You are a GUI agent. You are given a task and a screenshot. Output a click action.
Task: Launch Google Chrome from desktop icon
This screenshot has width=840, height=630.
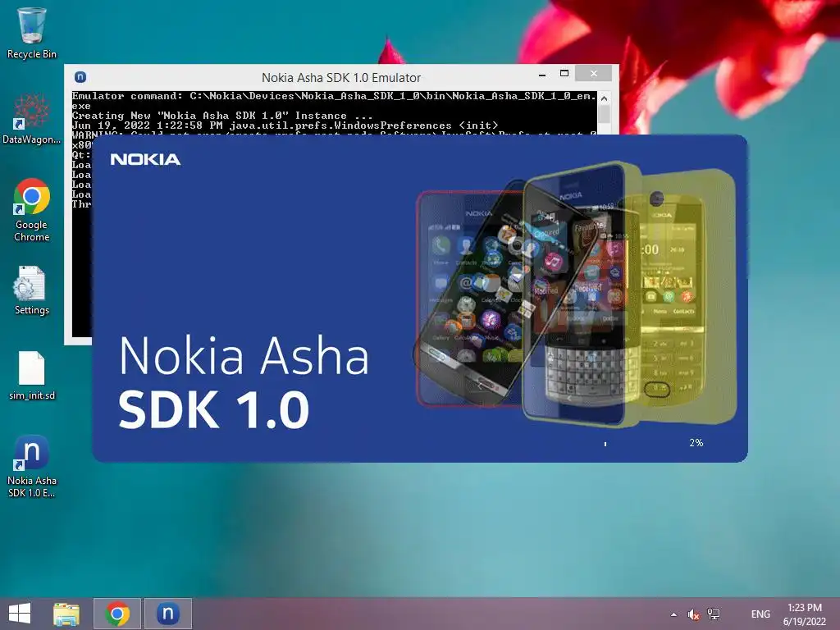tap(32, 209)
